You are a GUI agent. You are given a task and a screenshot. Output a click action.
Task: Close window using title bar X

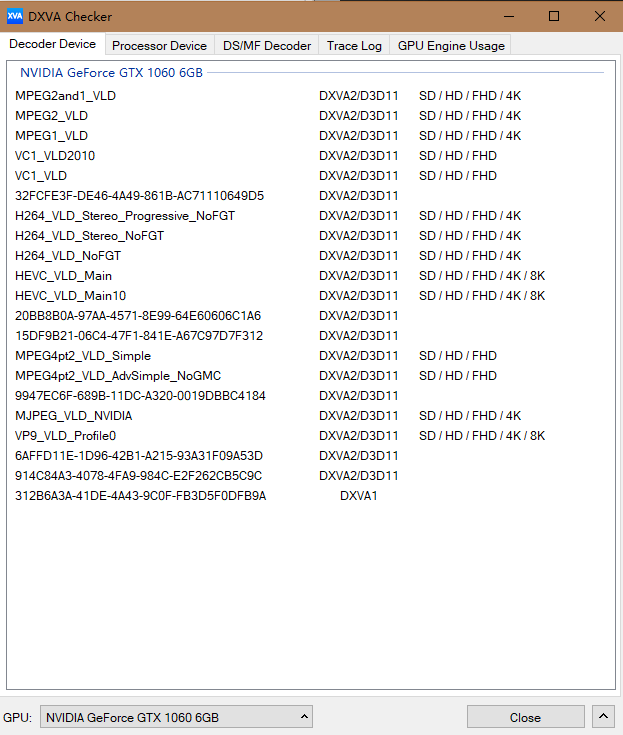pos(598,16)
